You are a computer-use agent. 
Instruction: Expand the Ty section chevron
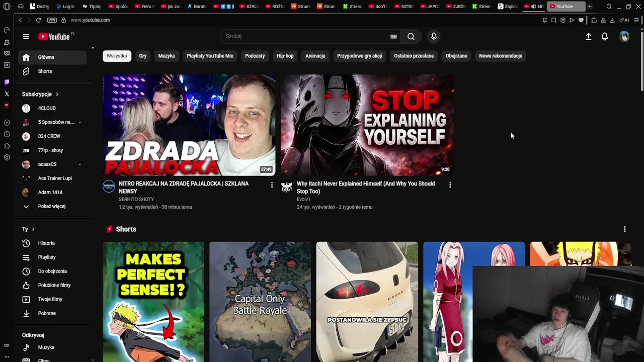point(33,229)
